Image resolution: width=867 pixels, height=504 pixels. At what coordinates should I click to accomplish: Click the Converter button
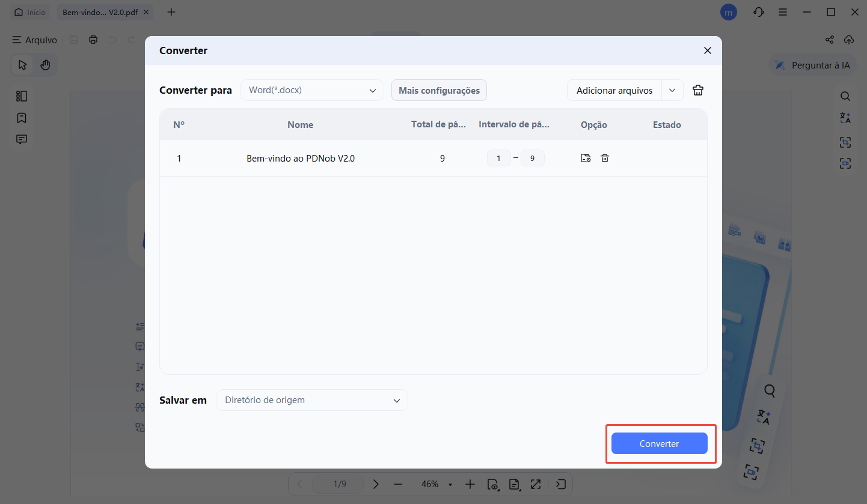(659, 443)
